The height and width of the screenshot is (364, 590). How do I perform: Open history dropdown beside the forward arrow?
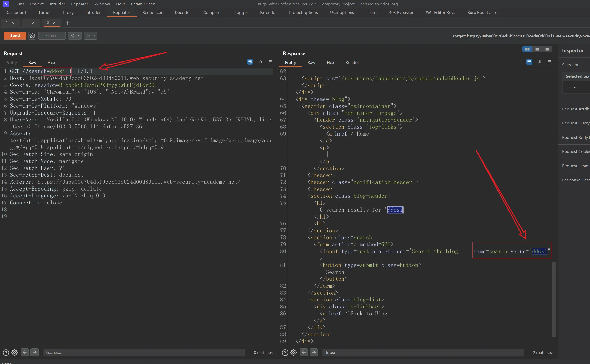94,36
